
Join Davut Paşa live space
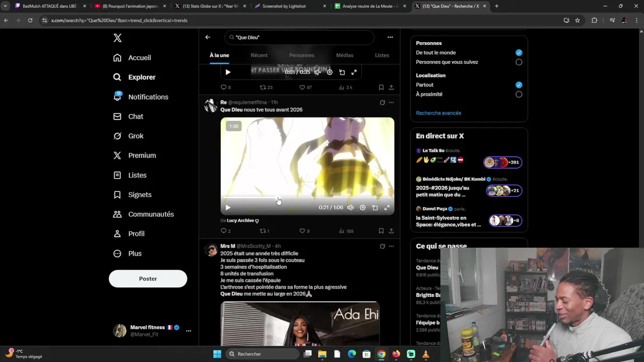[469, 217]
